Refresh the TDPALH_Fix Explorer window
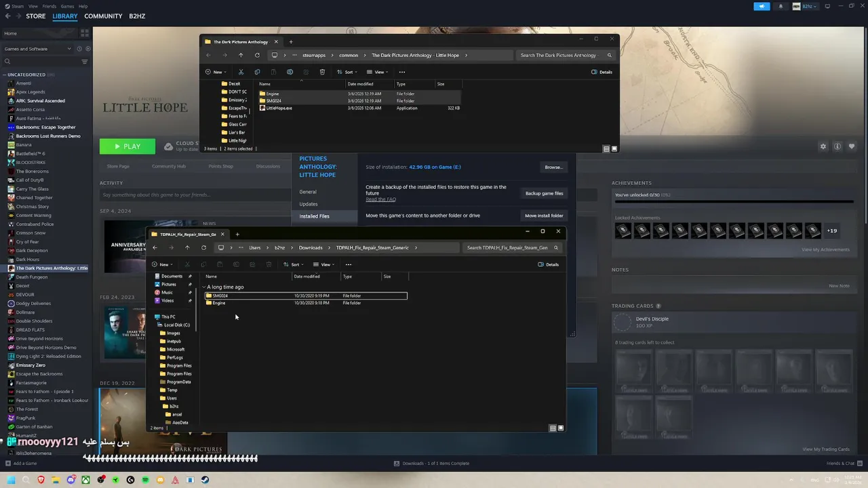The width and height of the screenshot is (868, 488). [203, 247]
